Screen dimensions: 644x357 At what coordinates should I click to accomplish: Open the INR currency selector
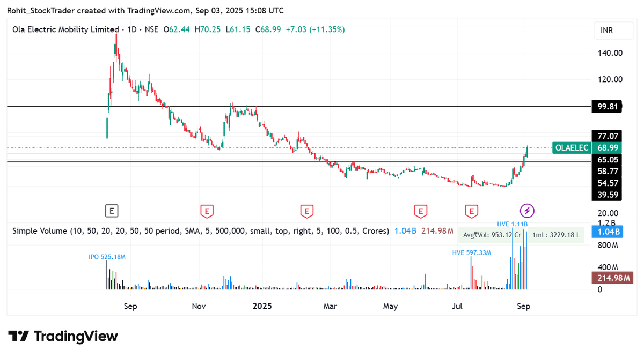(x=614, y=32)
